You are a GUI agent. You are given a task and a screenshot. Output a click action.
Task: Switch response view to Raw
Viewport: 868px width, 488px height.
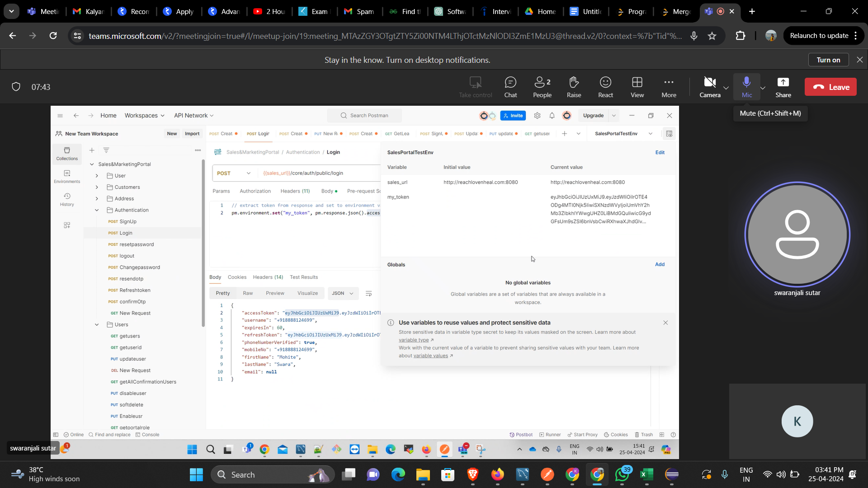point(248,293)
